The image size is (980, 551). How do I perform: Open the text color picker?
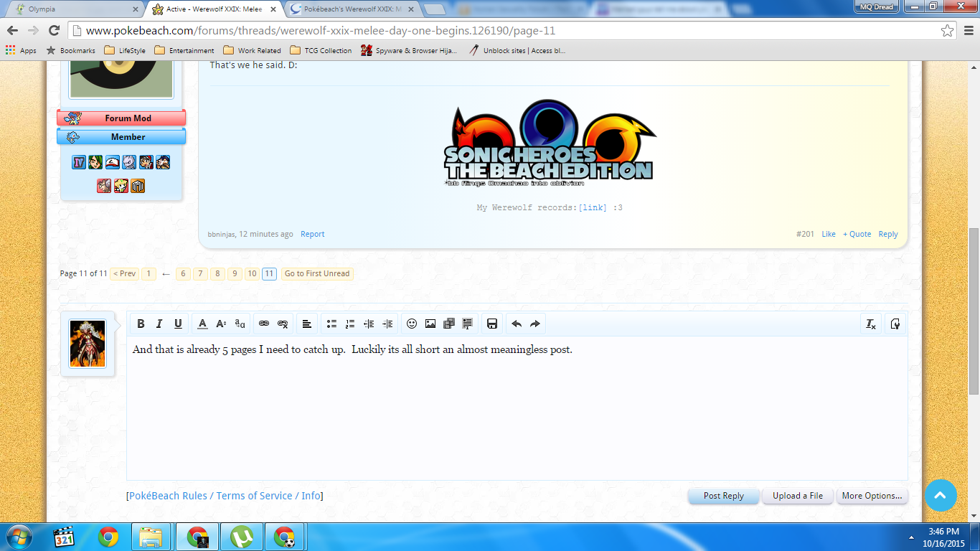click(203, 324)
